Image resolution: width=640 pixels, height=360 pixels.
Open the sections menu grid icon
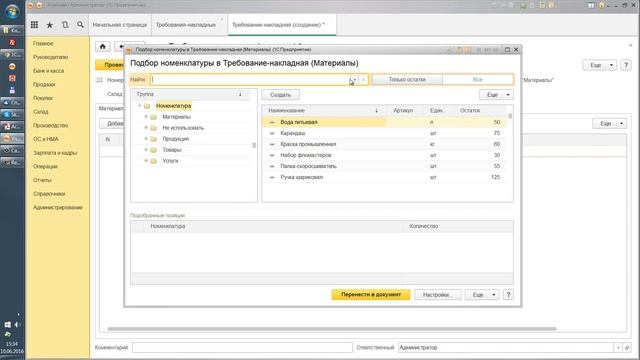(34, 25)
